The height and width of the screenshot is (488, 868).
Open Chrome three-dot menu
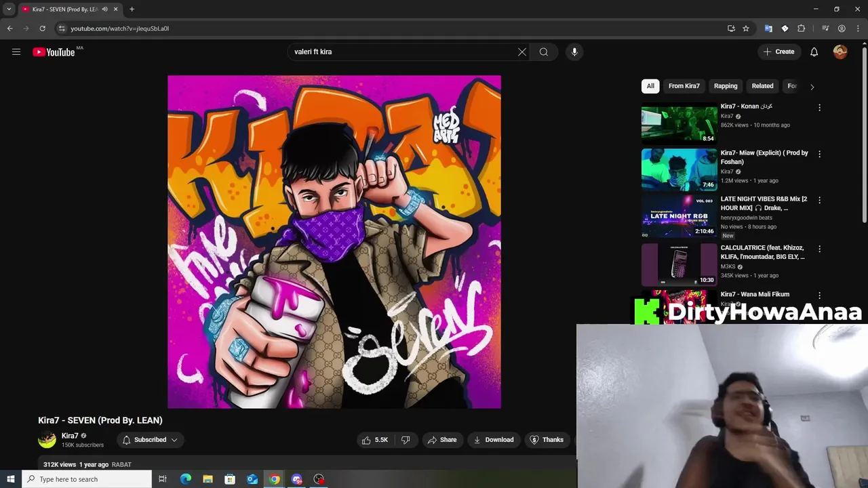pos(858,28)
